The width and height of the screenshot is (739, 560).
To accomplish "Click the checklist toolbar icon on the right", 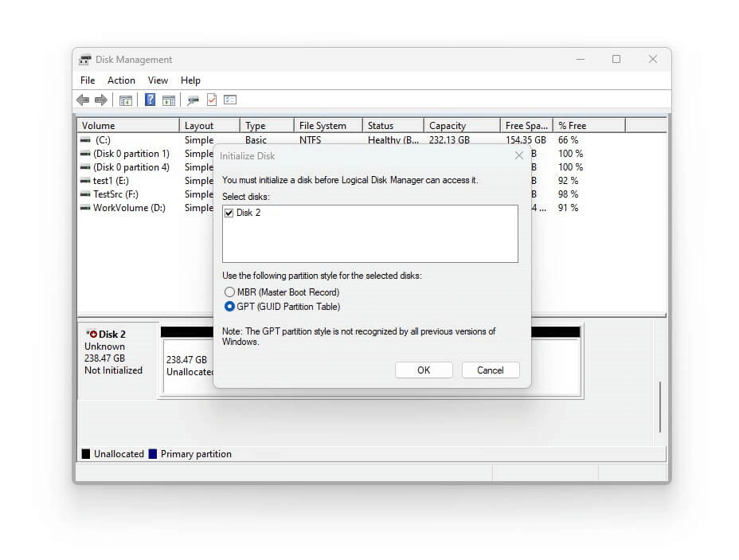I will tap(230, 100).
